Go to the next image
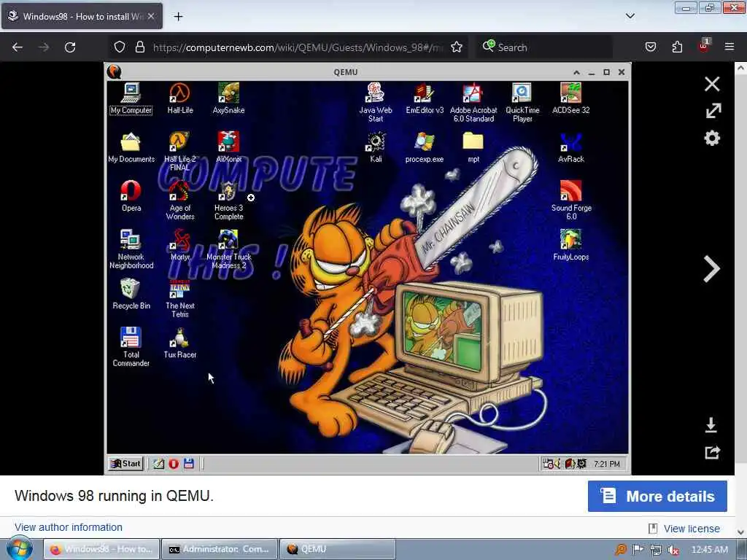Viewport: 747px width, 560px height. (712, 269)
